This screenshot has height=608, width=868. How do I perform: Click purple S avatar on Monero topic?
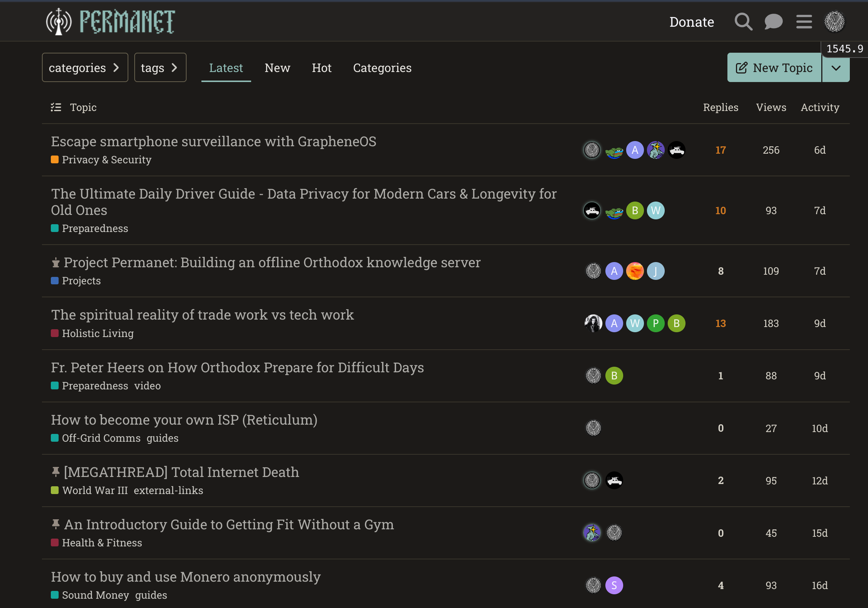[x=614, y=585]
